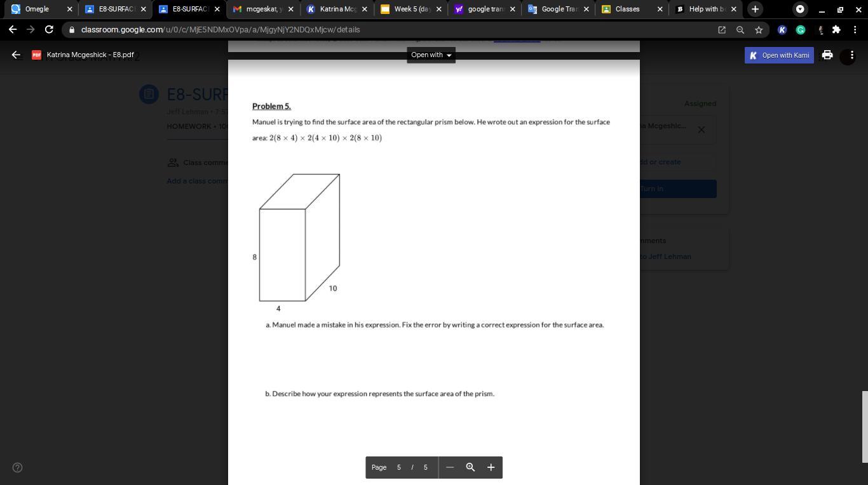Click the Turn in button

(x=678, y=189)
